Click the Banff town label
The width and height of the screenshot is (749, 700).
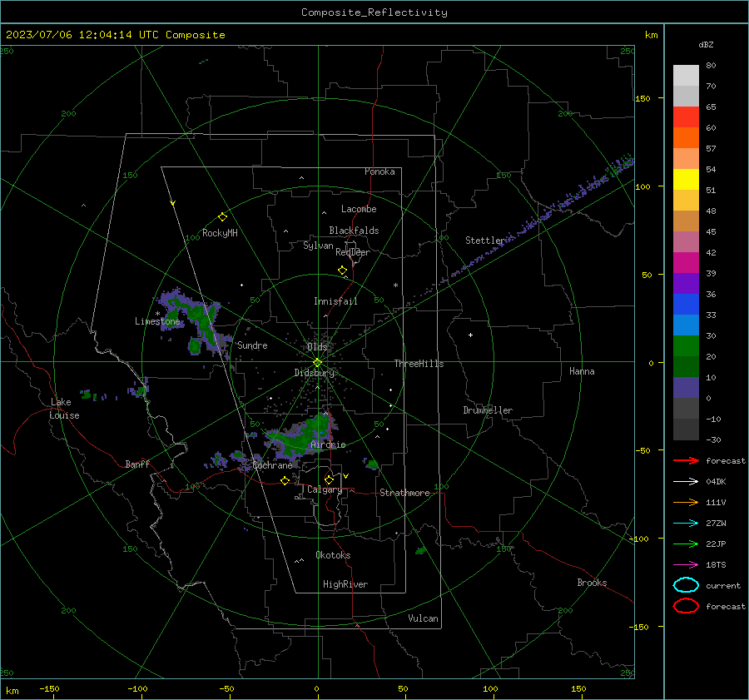click(137, 464)
